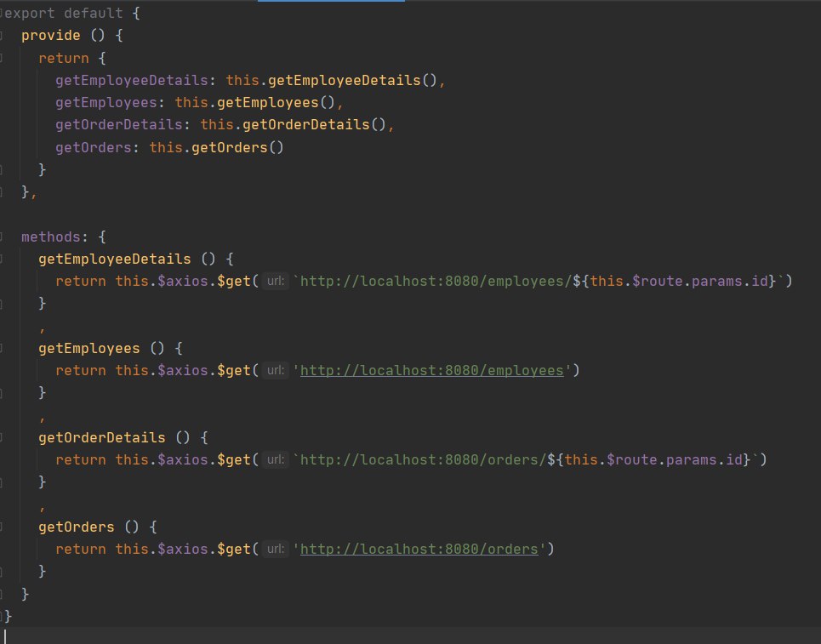Viewport: 821px width, 644px height.
Task: Click getOrderDetails method definition under methods
Action: pyautogui.click(x=101, y=438)
